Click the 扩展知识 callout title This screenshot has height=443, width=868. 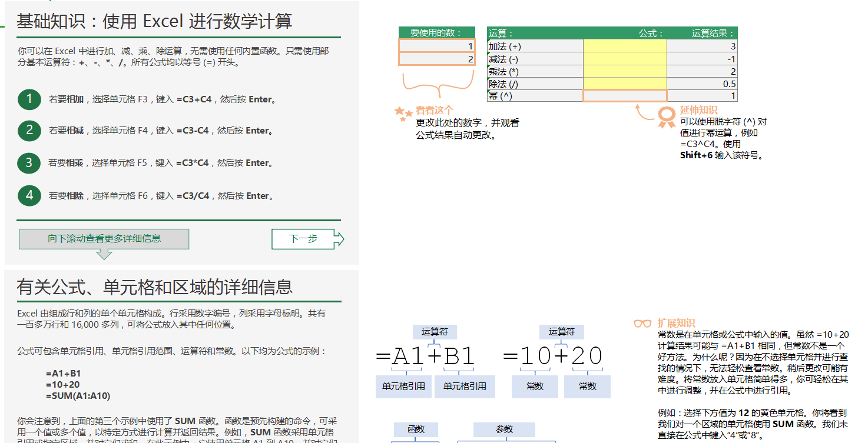676,323
